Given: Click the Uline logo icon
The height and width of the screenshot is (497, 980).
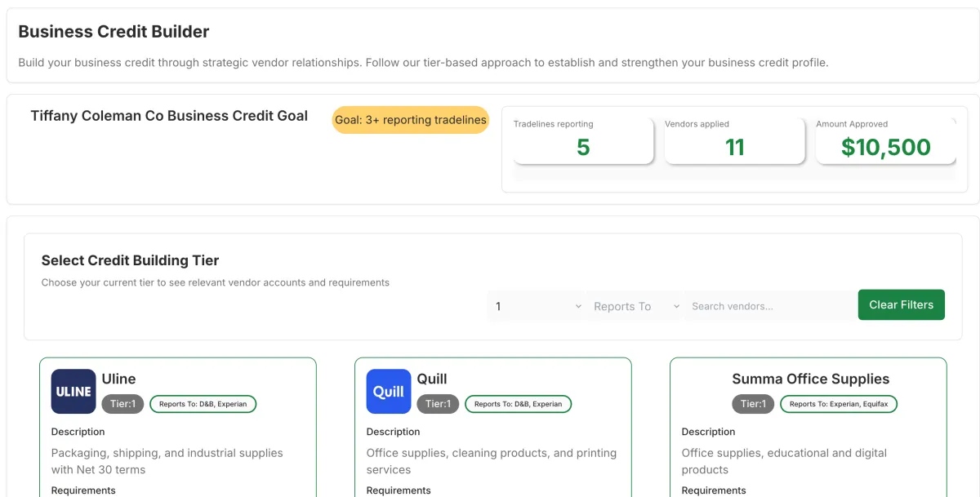Looking at the screenshot, I should (73, 392).
